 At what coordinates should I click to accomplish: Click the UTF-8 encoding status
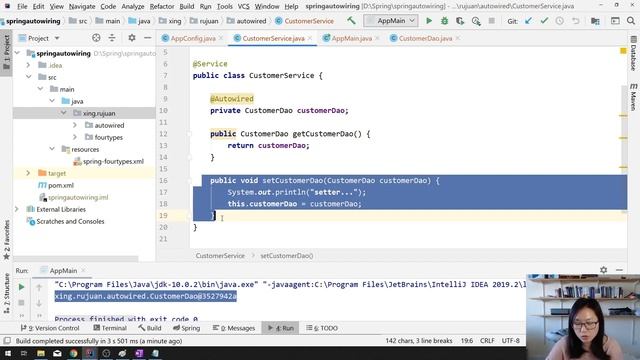point(511,340)
